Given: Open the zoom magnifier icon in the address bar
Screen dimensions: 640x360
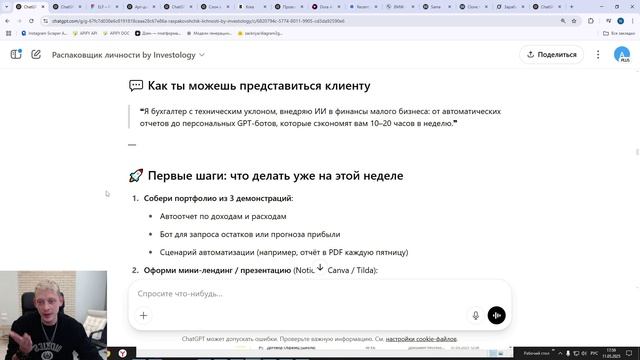Looking at the screenshot, I should pos(563,21).
